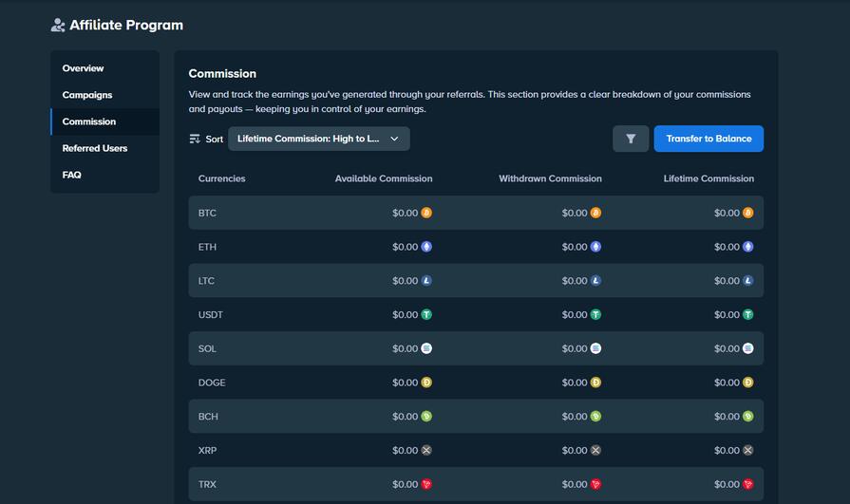Open the FAQ sidebar item

coord(72,175)
